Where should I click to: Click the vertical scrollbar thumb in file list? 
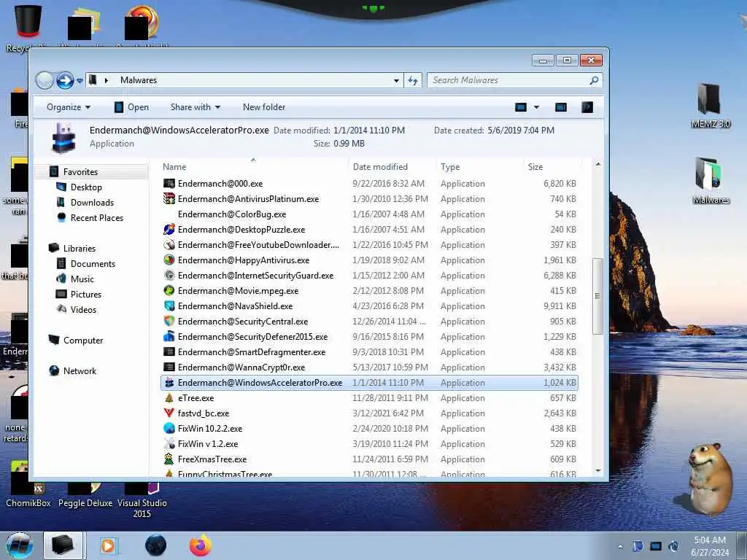[x=597, y=296]
